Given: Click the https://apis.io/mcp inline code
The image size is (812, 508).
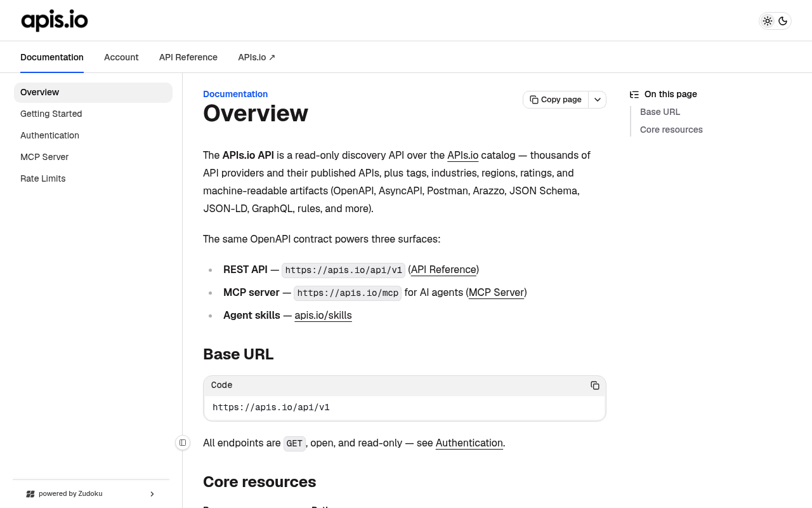Looking at the screenshot, I should 348,293.
